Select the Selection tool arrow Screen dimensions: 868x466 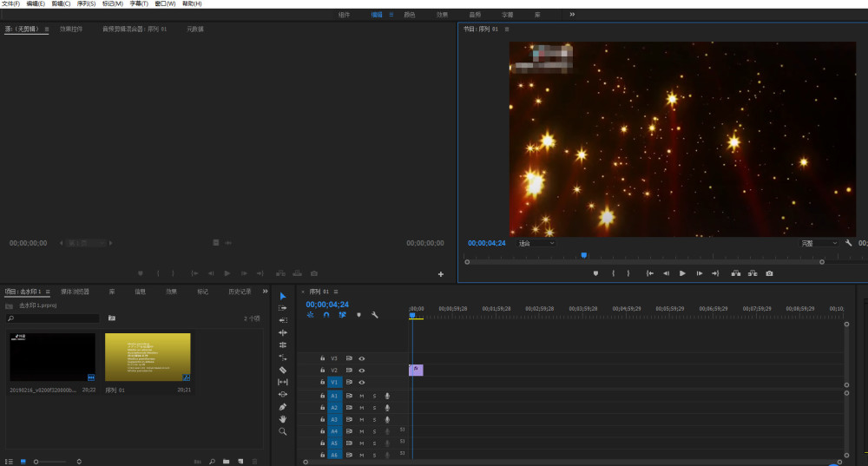[x=283, y=296]
